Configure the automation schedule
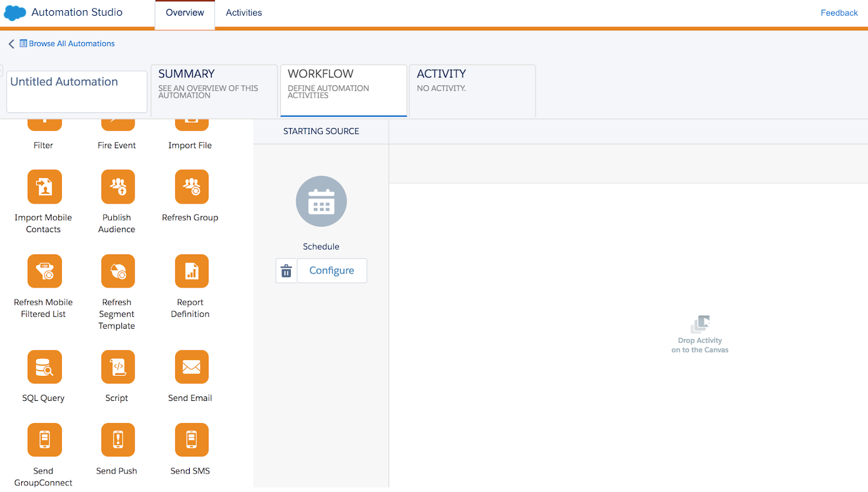The image size is (868, 492). 331,270
